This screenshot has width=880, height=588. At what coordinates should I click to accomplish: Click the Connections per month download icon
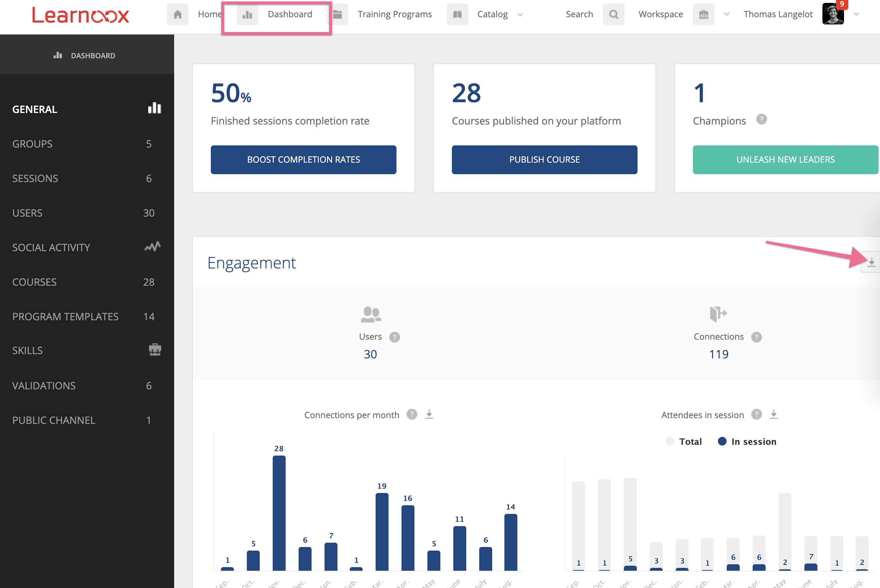point(429,415)
